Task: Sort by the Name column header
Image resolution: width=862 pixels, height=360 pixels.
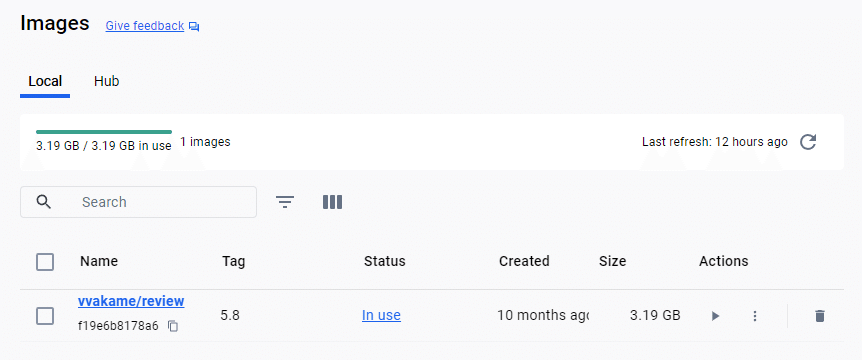Action: [99, 261]
